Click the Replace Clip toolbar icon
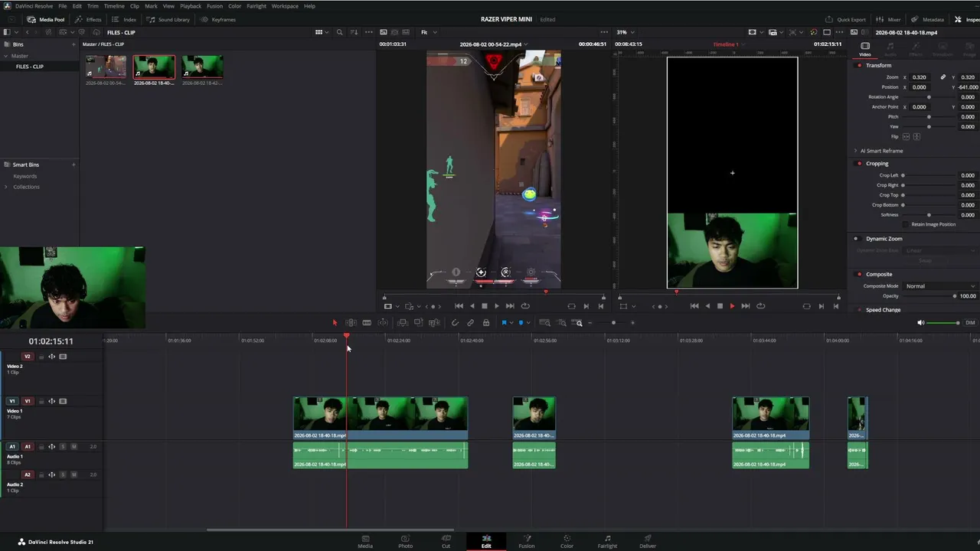980x551 pixels. tap(435, 323)
